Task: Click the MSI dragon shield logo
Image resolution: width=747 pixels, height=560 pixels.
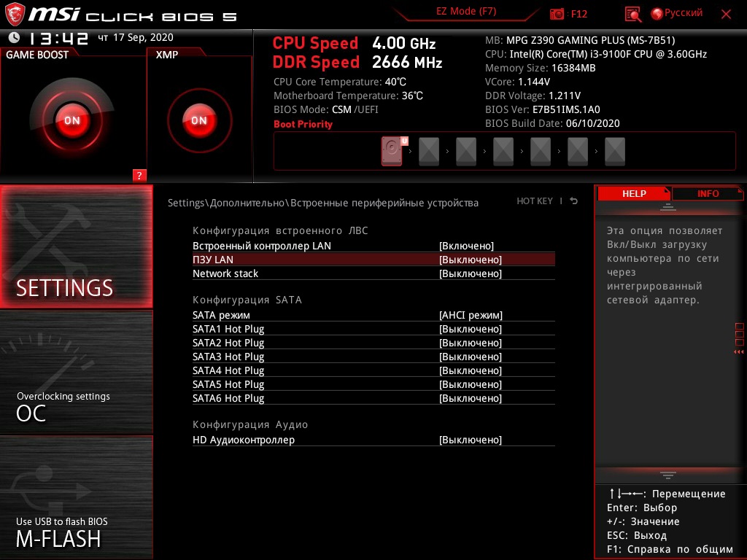Action: click(x=15, y=14)
